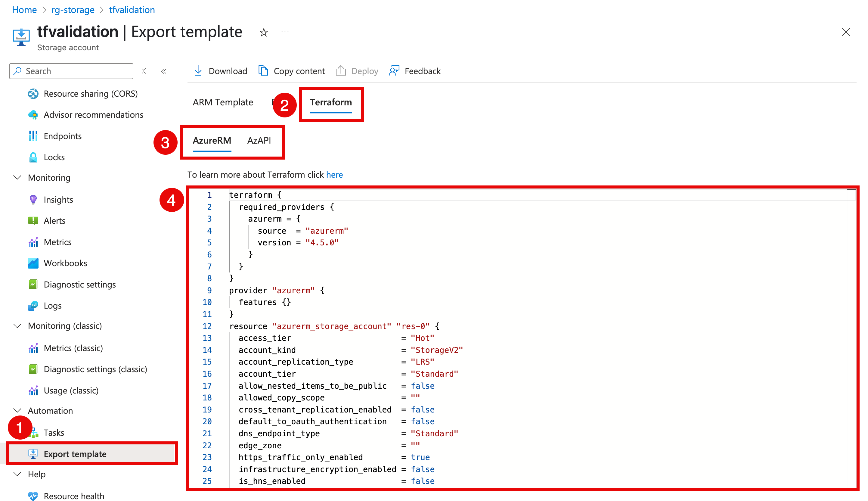Go to Home in the breadcrumb
The image size is (868, 501).
tap(24, 10)
